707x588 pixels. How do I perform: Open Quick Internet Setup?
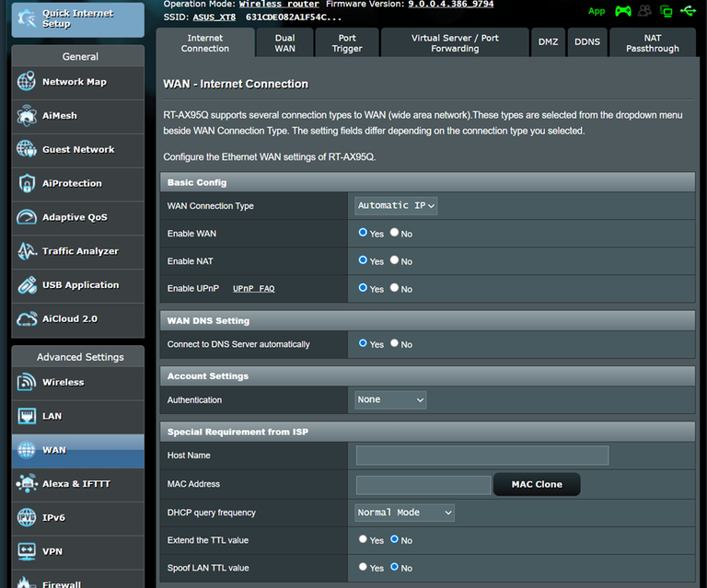(78, 20)
